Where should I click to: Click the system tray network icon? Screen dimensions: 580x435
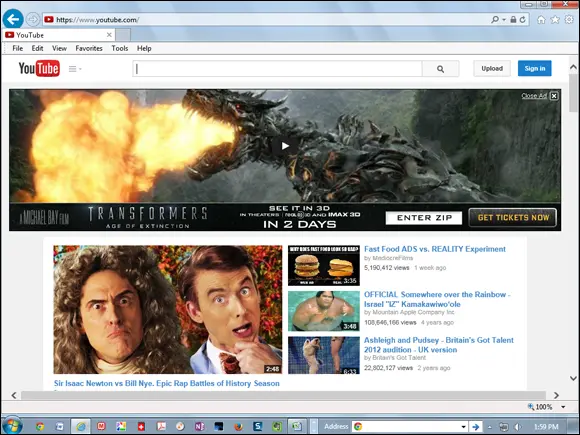click(503, 426)
